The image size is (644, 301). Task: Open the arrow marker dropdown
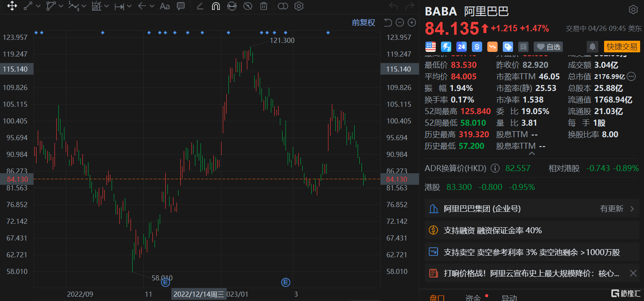point(152,6)
